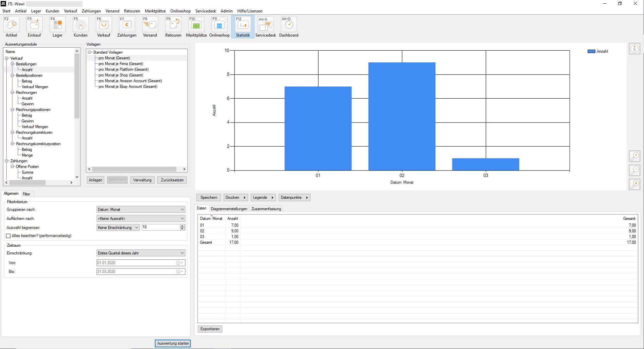Collapse the Standard Vorlagen node
The image size is (644, 349).
[90, 52]
